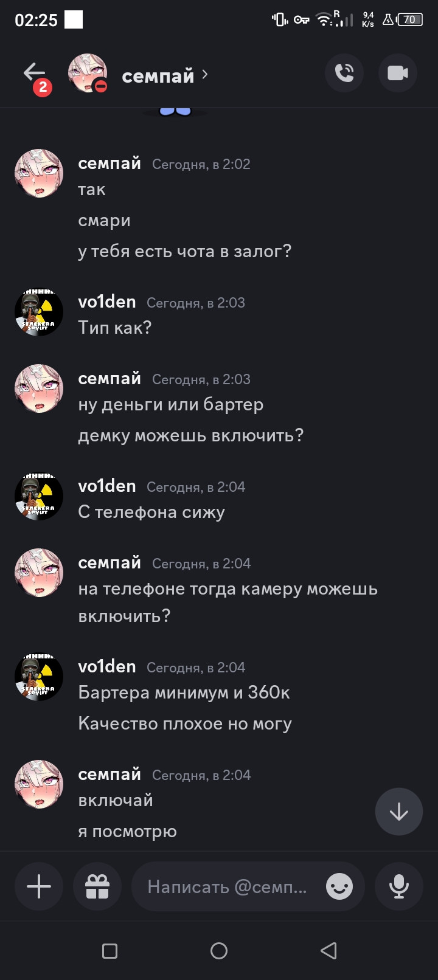Select the message 'Бартера минимум и 360к'
This screenshot has width=438, height=980.
tap(184, 692)
